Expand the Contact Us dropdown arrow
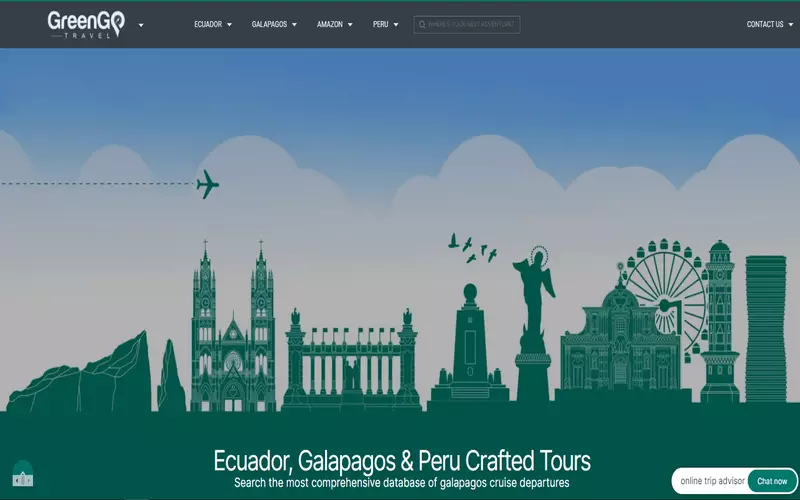The image size is (800, 500). pyautogui.click(x=791, y=24)
